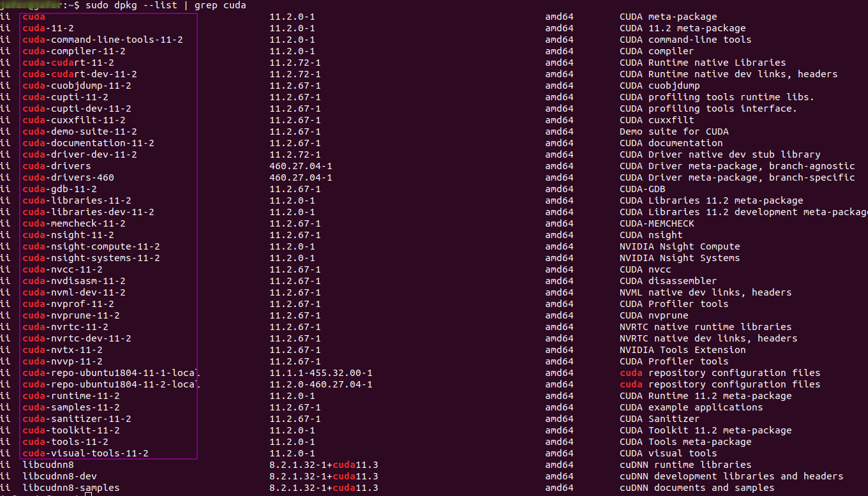868x496 pixels.
Task: Click the cuda meta-package line
Action: (33, 17)
